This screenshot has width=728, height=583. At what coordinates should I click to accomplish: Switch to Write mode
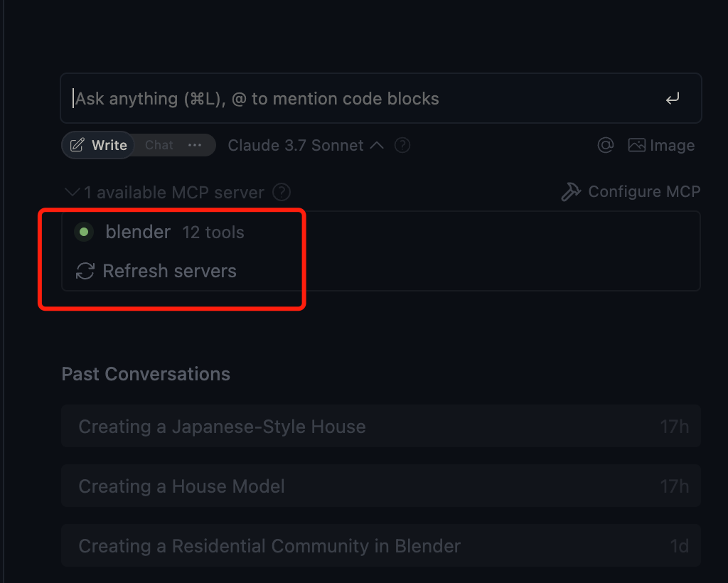[x=98, y=145]
